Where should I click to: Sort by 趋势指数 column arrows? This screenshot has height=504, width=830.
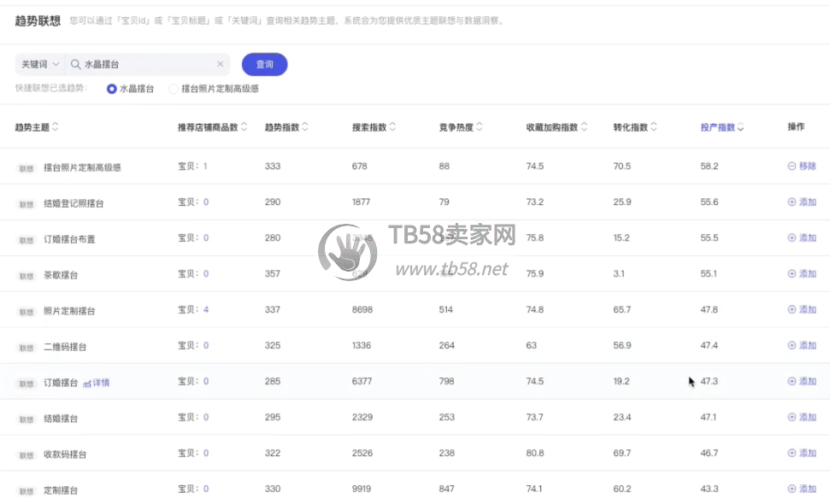pos(305,127)
